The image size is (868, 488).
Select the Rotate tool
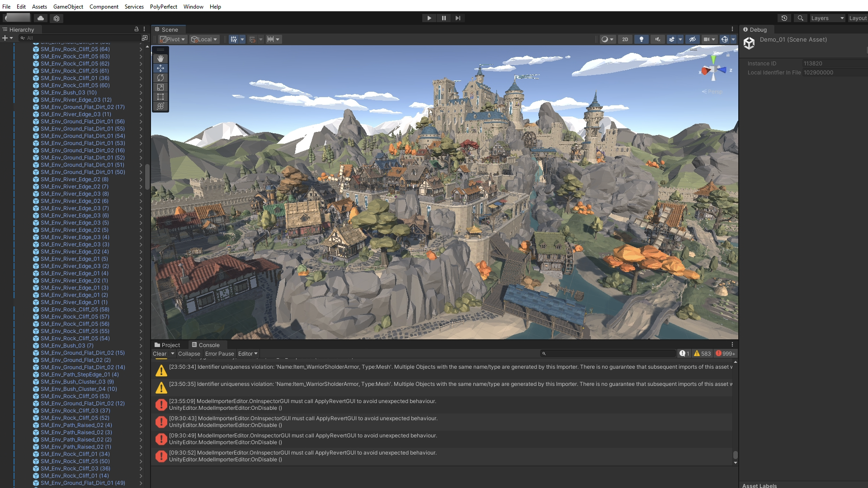[160, 78]
